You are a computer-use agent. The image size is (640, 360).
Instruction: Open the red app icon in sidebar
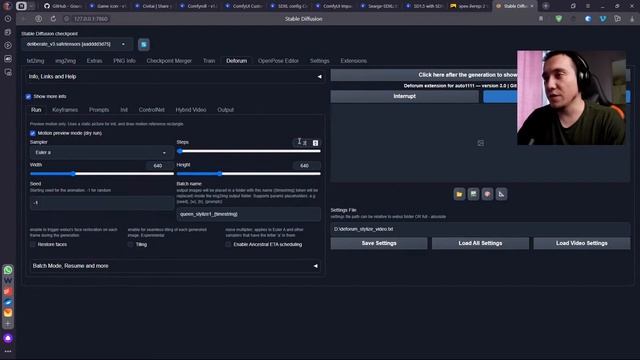point(8,291)
